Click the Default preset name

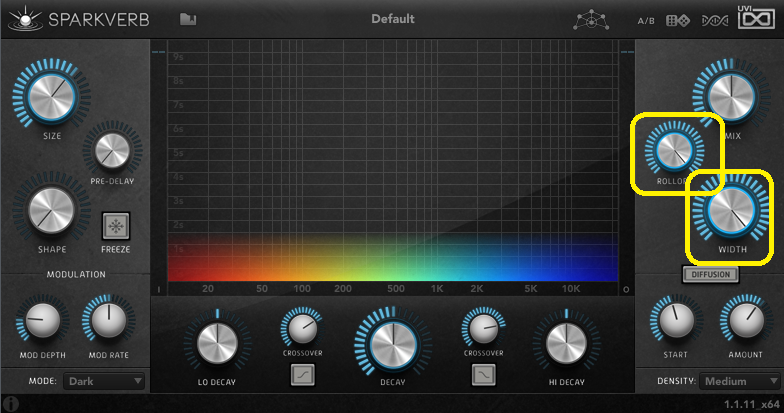pos(392,19)
